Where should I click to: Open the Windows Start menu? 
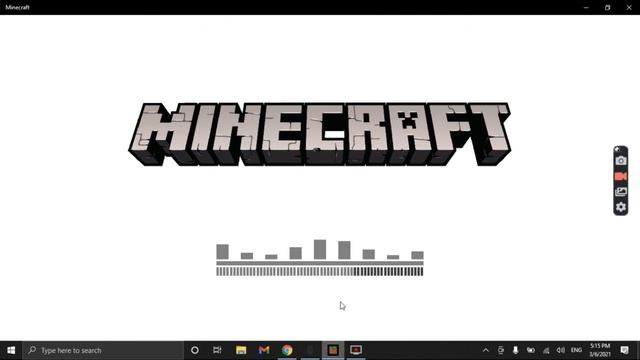pos(11,350)
